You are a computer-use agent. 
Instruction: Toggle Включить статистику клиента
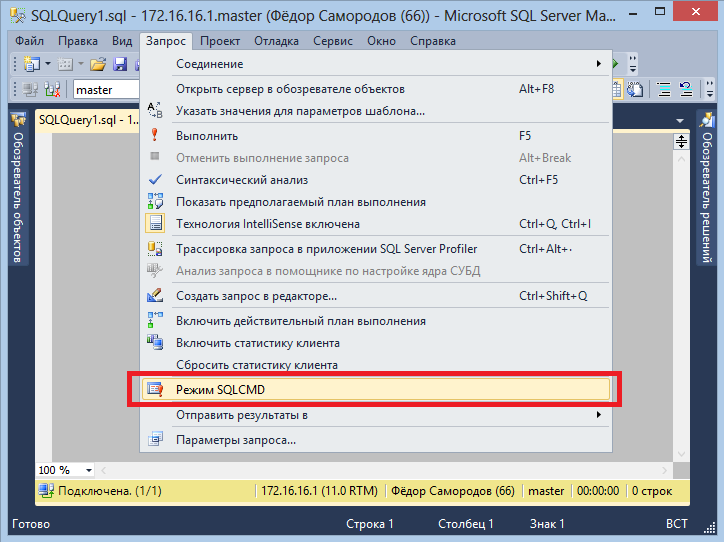(376, 343)
